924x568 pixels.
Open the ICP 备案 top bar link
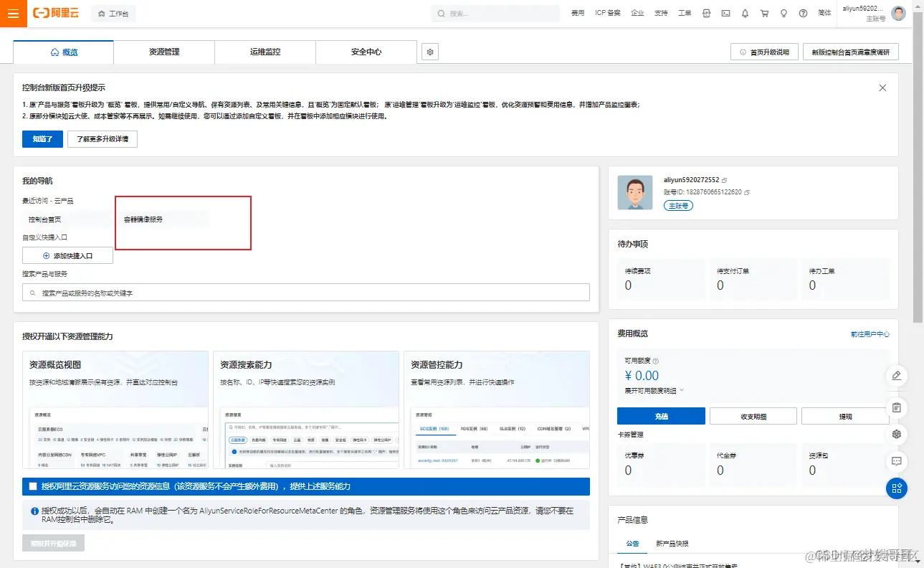click(608, 14)
